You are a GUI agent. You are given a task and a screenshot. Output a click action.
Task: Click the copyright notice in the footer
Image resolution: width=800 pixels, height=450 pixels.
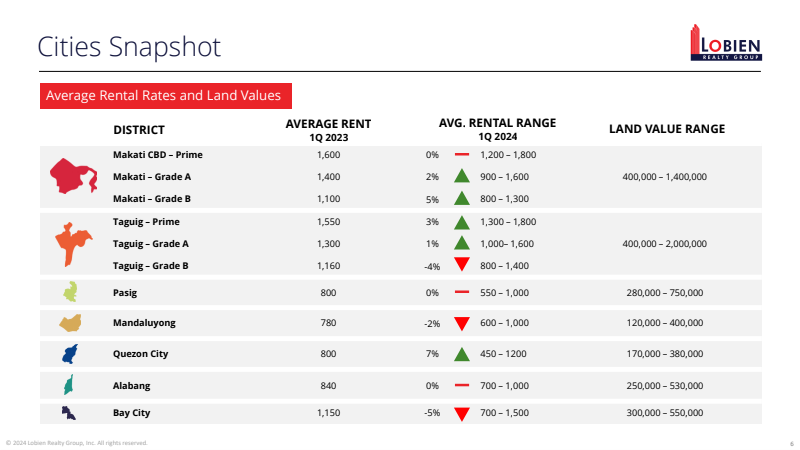[x=77, y=442]
